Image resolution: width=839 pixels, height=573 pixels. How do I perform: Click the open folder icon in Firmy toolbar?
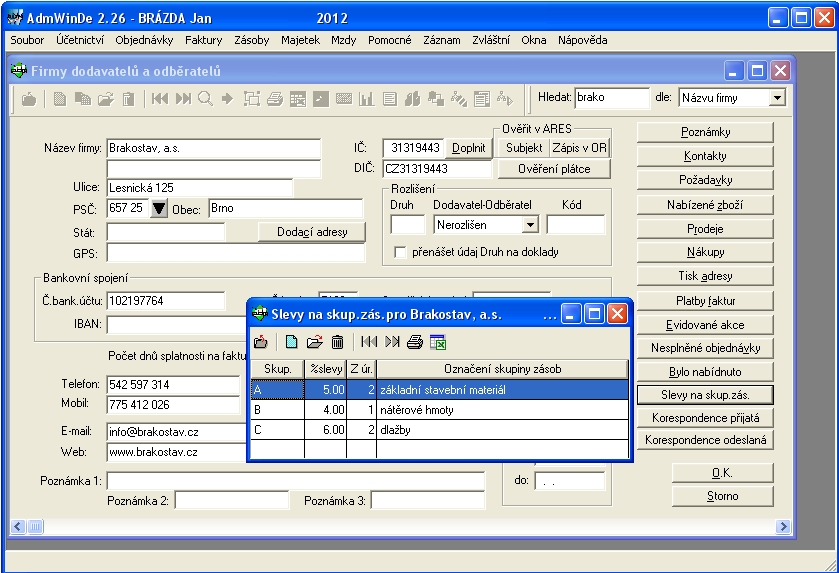point(106,99)
